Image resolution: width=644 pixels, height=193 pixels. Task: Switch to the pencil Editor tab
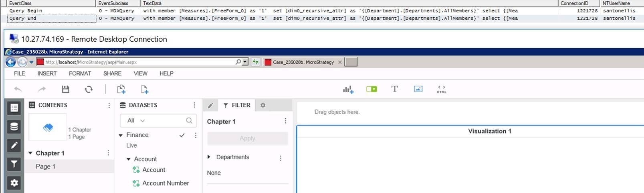point(210,105)
